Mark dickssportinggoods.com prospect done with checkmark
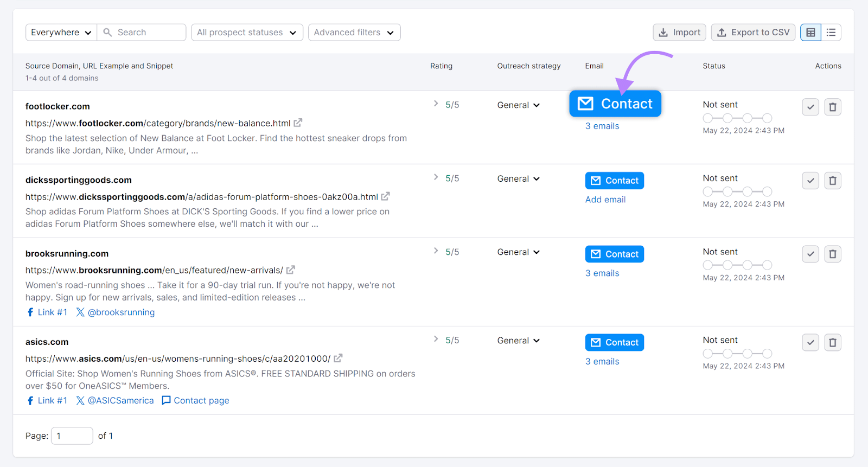The image size is (868, 467). coord(810,181)
